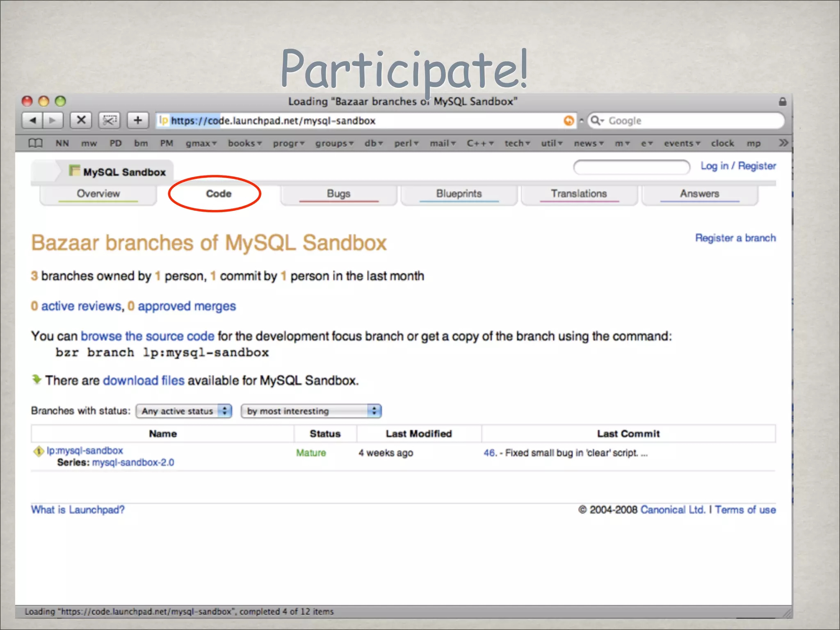Click the Mature status text
The image size is (840, 630).
[x=311, y=453]
